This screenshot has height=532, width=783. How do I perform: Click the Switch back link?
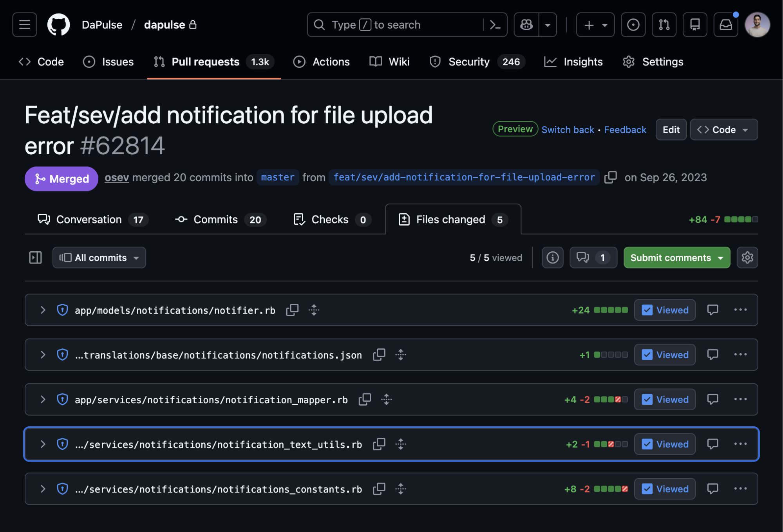click(568, 130)
